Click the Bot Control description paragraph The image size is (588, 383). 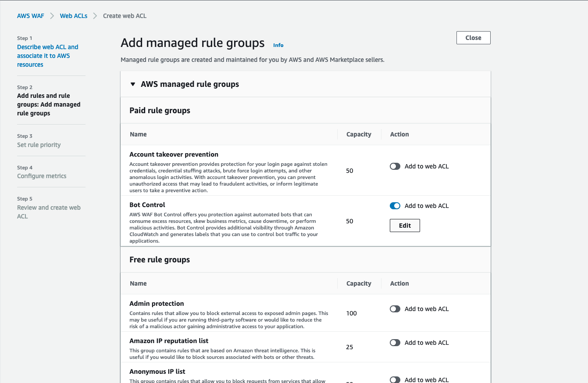click(224, 228)
